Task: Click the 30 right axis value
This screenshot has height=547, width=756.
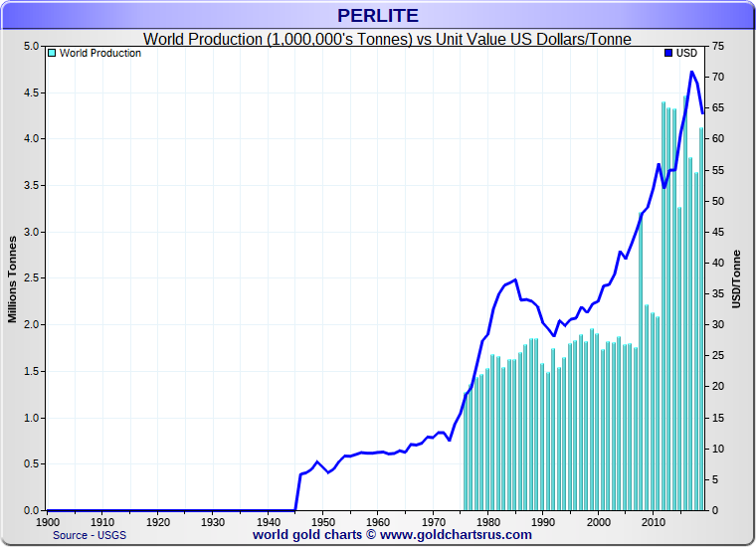Action: coord(718,325)
